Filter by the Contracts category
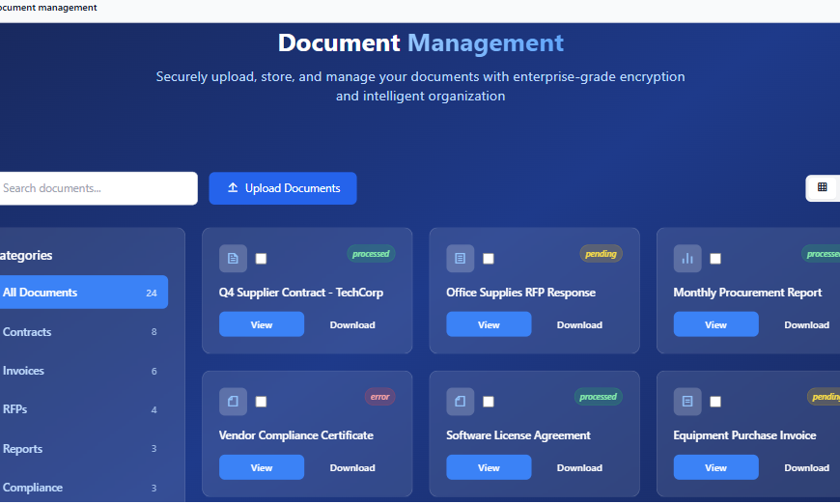This screenshot has height=504, width=840. 77,332
